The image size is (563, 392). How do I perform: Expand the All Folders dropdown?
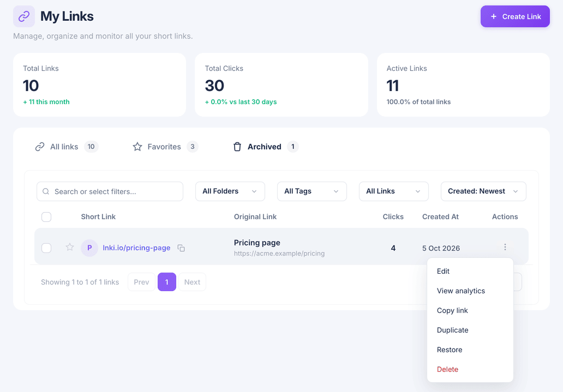tap(230, 191)
